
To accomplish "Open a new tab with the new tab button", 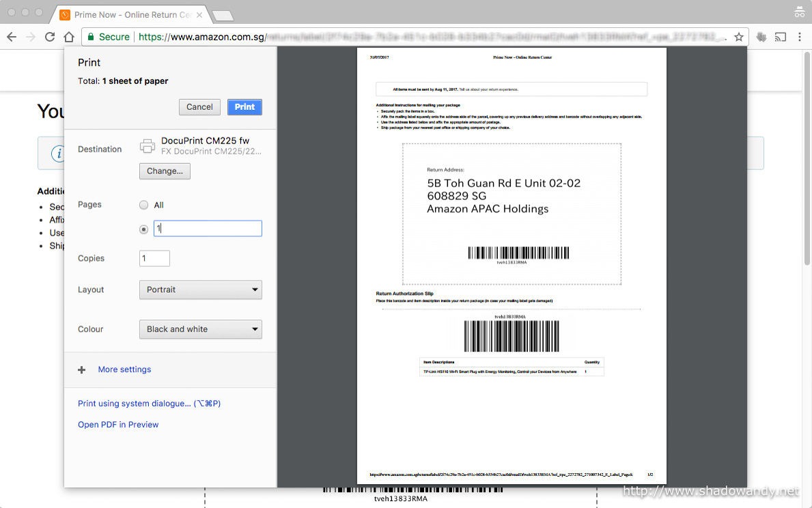I will [x=223, y=15].
